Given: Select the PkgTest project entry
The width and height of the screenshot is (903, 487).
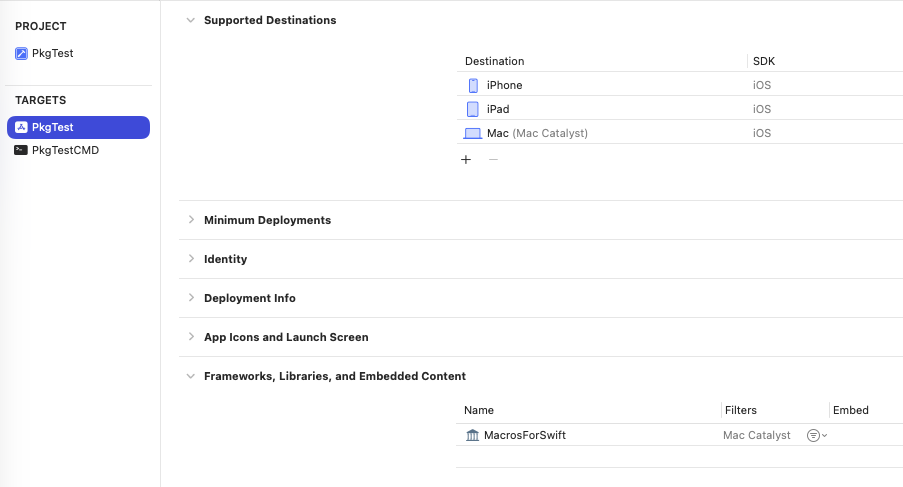Looking at the screenshot, I should pos(52,54).
